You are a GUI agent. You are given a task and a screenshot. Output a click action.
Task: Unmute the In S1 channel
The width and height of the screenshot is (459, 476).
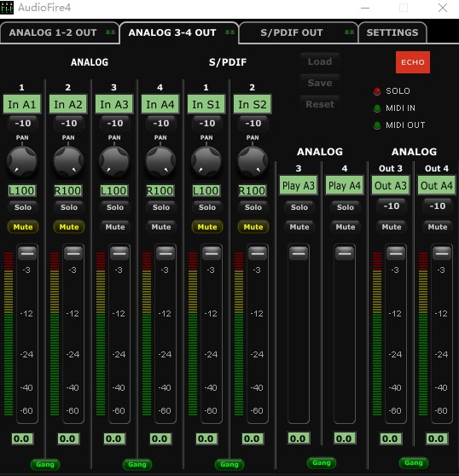[207, 227]
